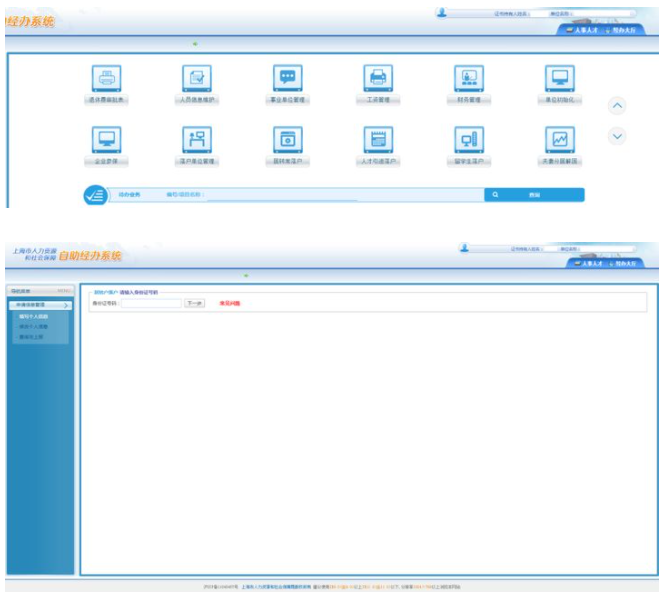666x598 pixels.
Task: Click 经办大厅 tab in lower window
Action: click(623, 264)
